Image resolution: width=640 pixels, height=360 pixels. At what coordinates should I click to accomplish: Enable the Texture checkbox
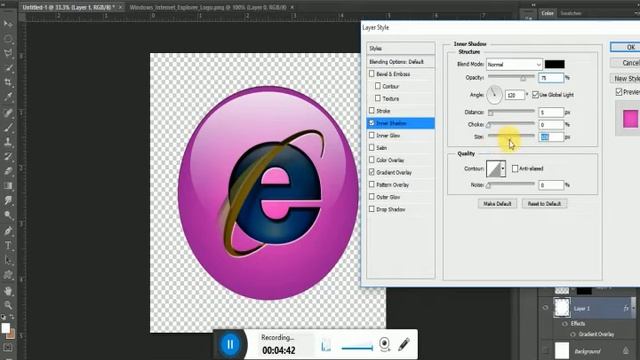[378, 98]
